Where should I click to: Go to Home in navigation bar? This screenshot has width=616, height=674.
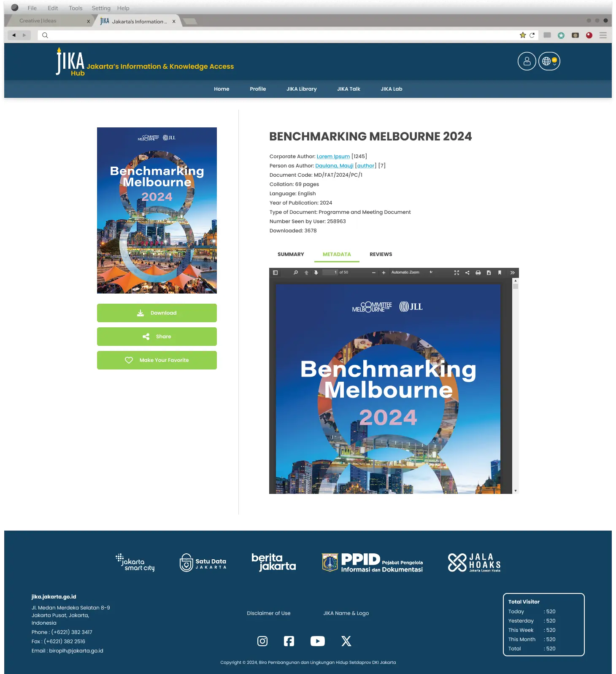222,89
